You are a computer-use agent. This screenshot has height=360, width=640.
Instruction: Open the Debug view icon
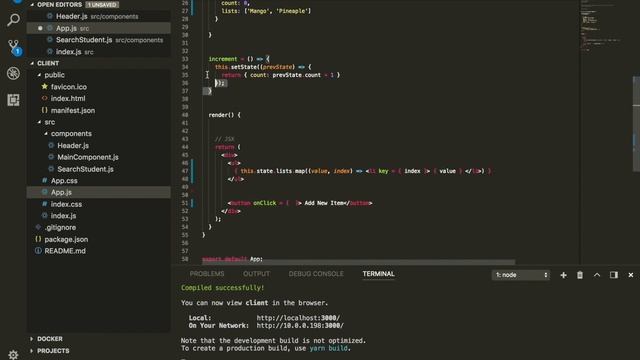[13, 73]
